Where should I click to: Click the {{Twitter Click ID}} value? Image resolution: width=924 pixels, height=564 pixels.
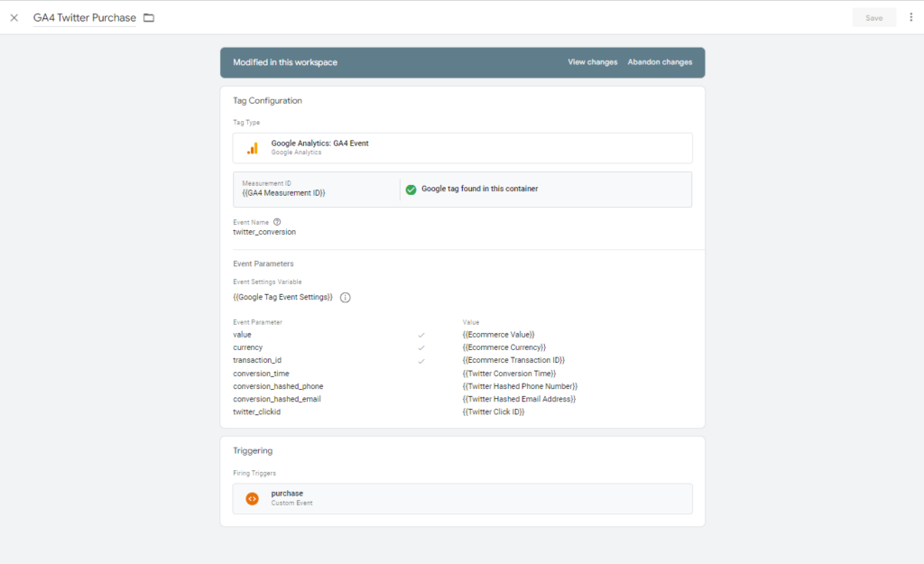coord(493,412)
